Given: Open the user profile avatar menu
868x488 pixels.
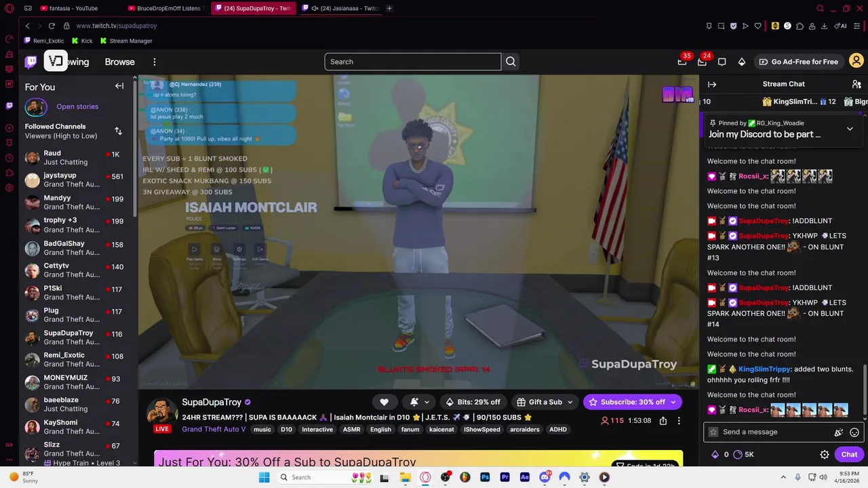Looking at the screenshot, I should (x=856, y=61).
